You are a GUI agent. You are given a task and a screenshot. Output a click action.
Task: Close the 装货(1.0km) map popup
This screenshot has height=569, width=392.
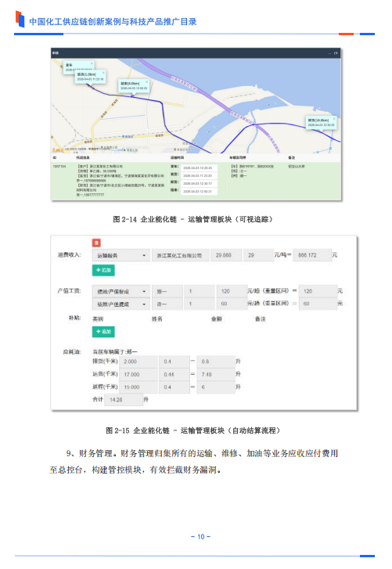click(103, 73)
